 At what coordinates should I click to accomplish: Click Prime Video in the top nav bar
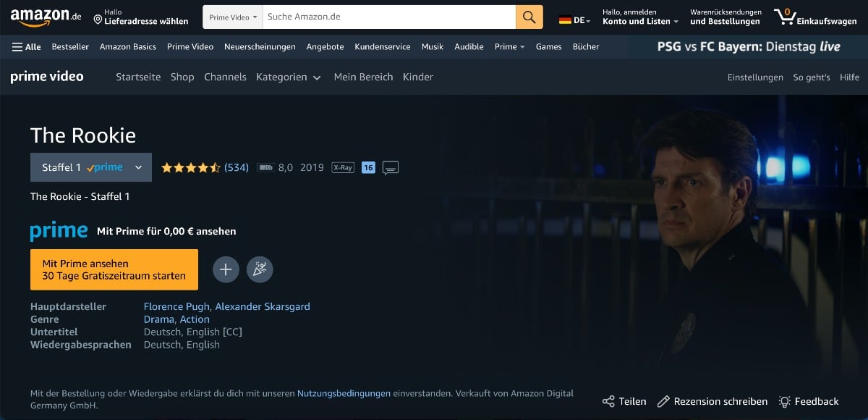[x=190, y=47]
